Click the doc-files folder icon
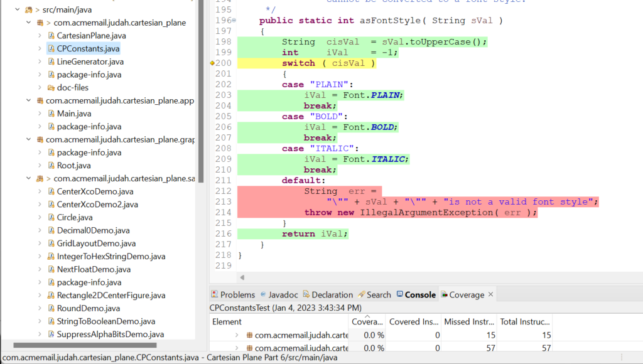This screenshot has width=643, height=364. (x=51, y=88)
